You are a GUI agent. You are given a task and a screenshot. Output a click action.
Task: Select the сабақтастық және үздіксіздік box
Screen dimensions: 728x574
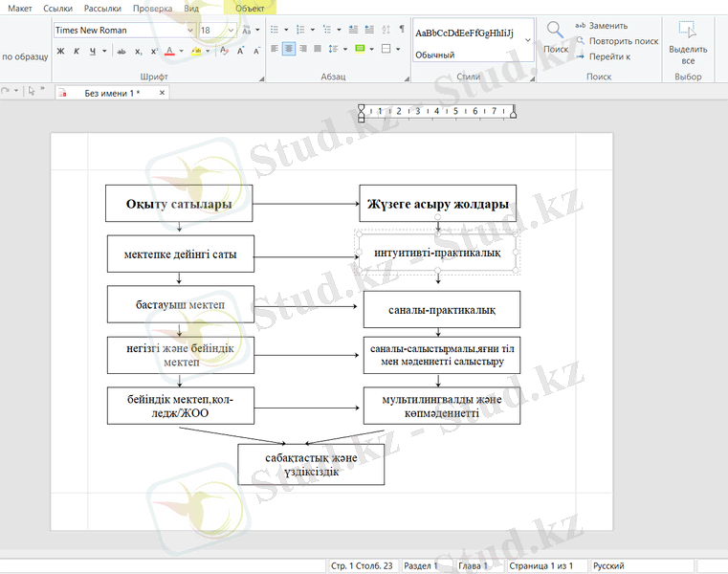click(x=311, y=464)
